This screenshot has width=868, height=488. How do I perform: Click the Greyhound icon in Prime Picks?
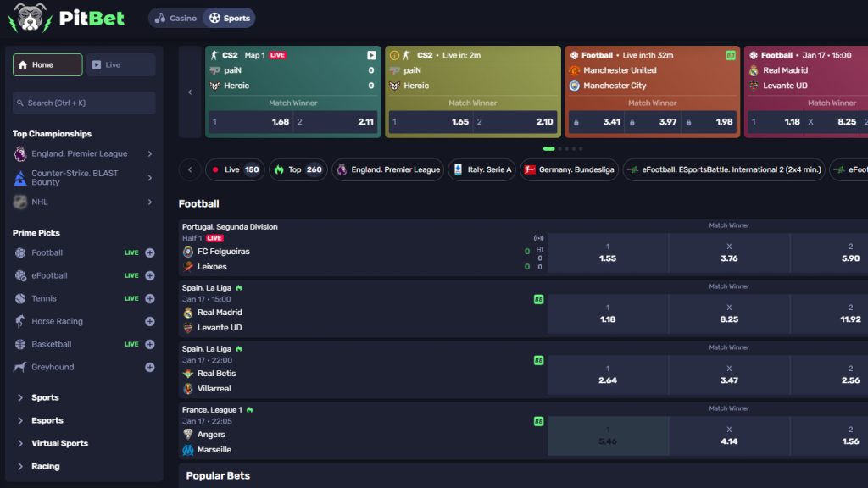coord(20,368)
